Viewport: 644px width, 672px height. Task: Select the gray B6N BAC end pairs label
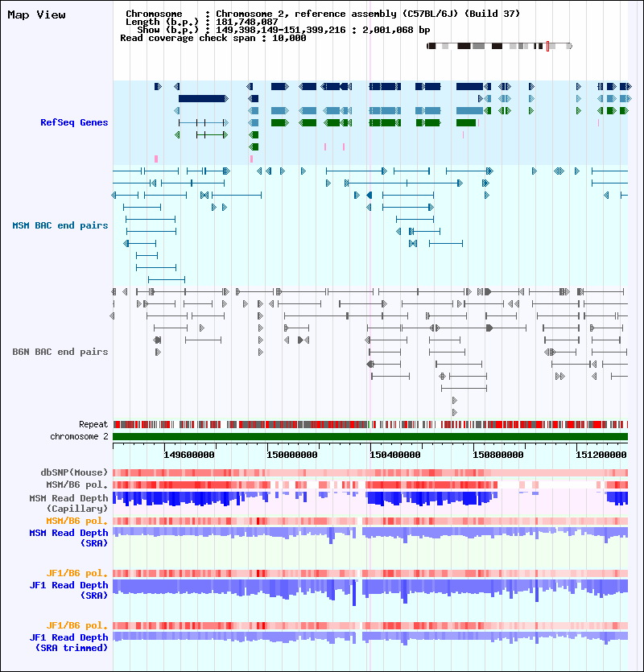[60, 352]
